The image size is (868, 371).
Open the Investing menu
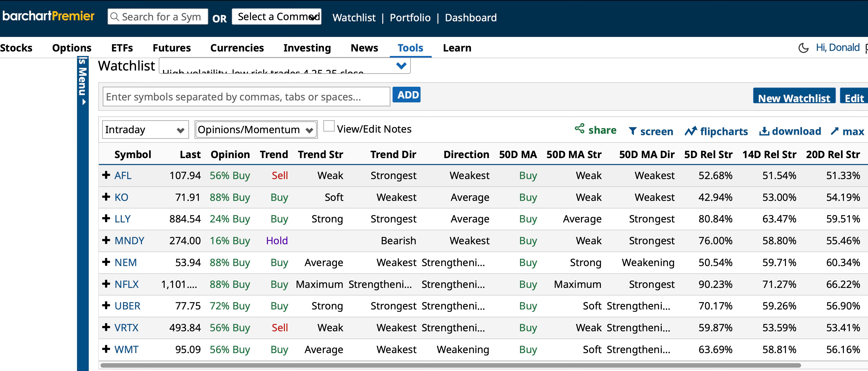click(x=307, y=48)
